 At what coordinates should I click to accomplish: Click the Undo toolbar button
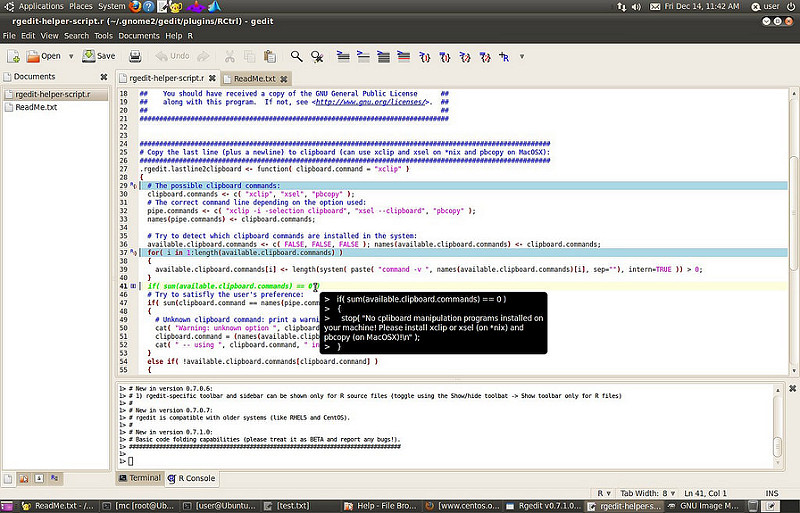point(172,56)
